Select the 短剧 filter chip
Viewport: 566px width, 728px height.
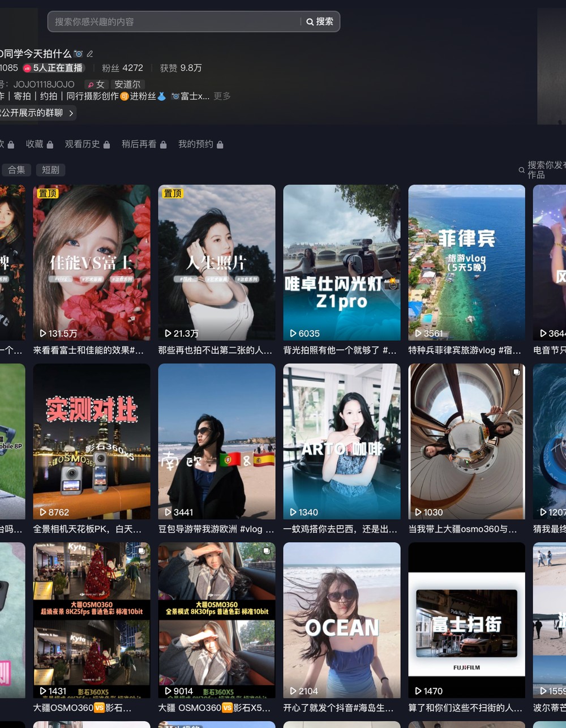point(50,170)
